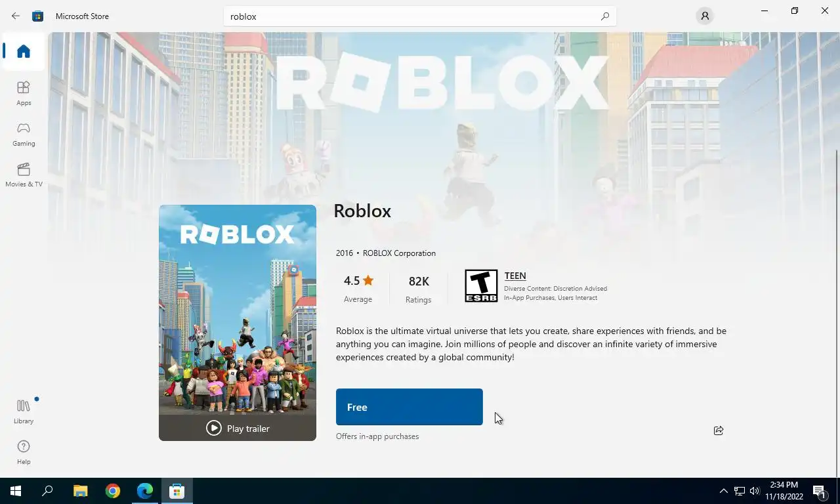Launch Google Chrome from taskbar
840x504 pixels.
[113, 491]
